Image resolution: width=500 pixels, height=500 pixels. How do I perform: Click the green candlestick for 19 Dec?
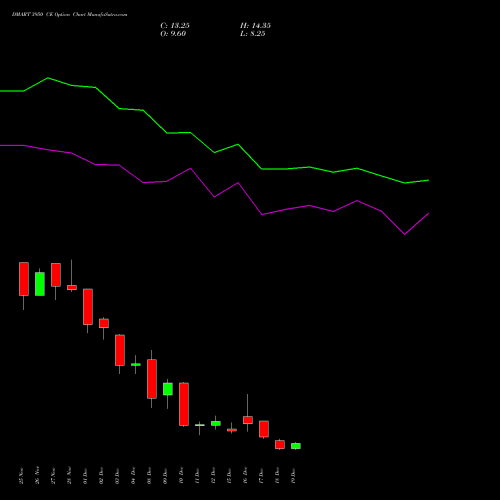point(296,446)
